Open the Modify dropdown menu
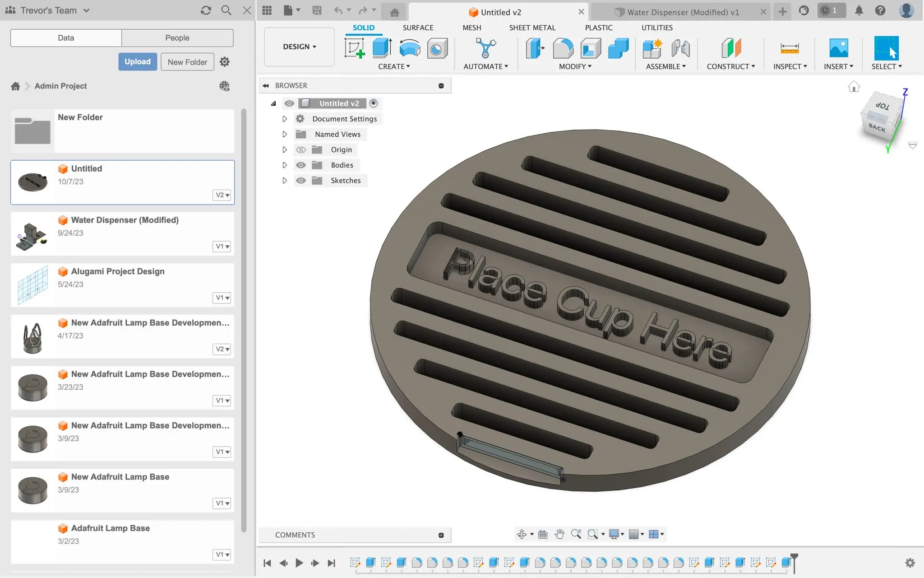Viewport: 924px width, 578px height. 573,66
